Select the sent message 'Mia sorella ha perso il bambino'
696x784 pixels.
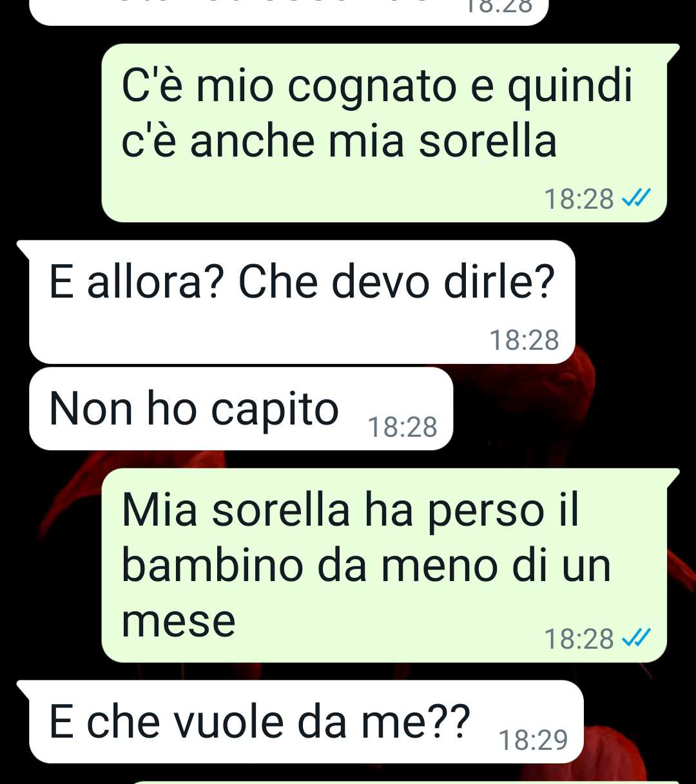tap(384, 565)
